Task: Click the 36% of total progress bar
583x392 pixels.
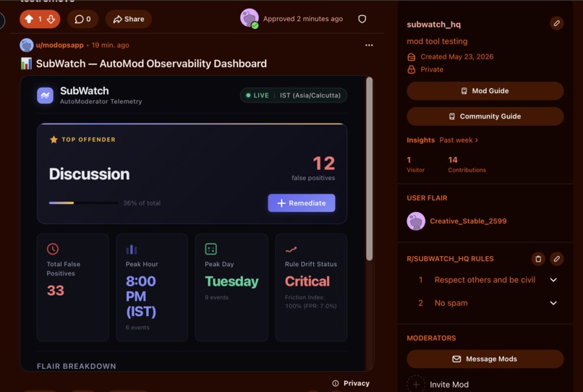Action: (x=84, y=203)
